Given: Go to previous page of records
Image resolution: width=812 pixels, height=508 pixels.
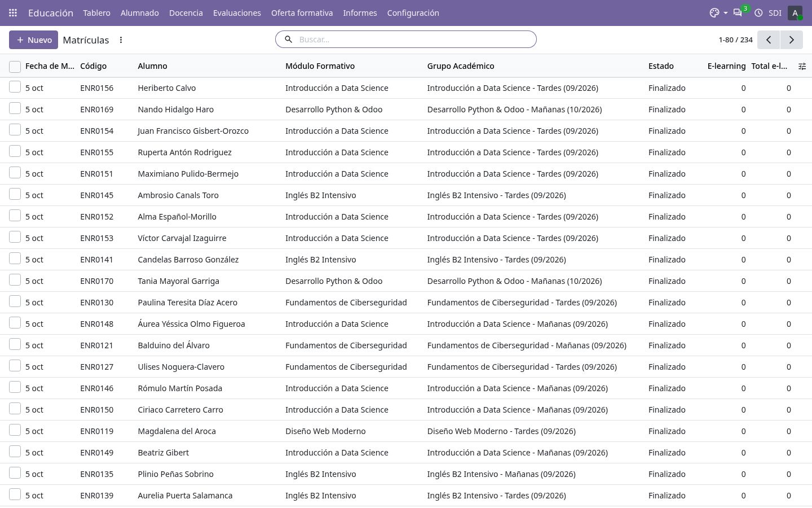Looking at the screenshot, I should coord(768,40).
